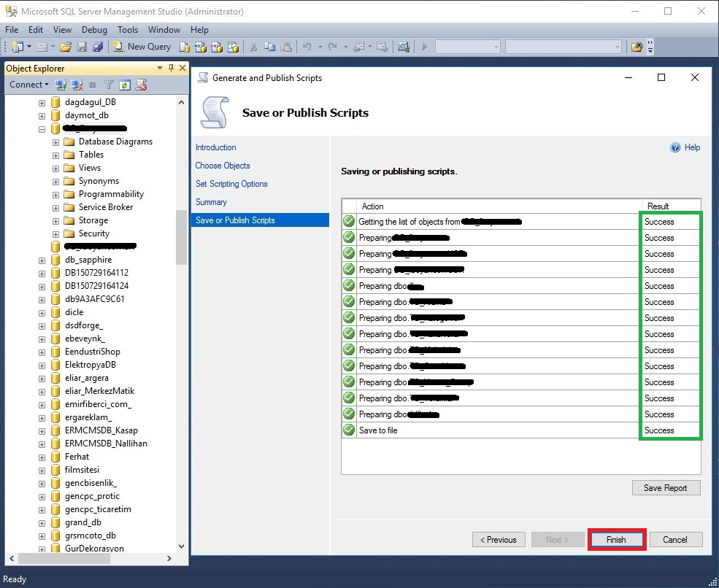
Task: Click down arrow of Object Explorer vertical scrollbar
Action: [181, 546]
